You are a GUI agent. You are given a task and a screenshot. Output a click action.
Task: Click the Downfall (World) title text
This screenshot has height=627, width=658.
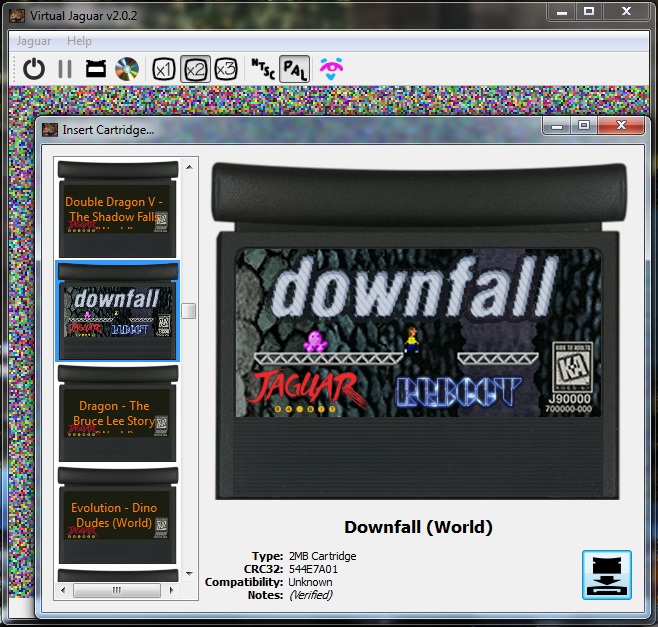click(x=418, y=527)
